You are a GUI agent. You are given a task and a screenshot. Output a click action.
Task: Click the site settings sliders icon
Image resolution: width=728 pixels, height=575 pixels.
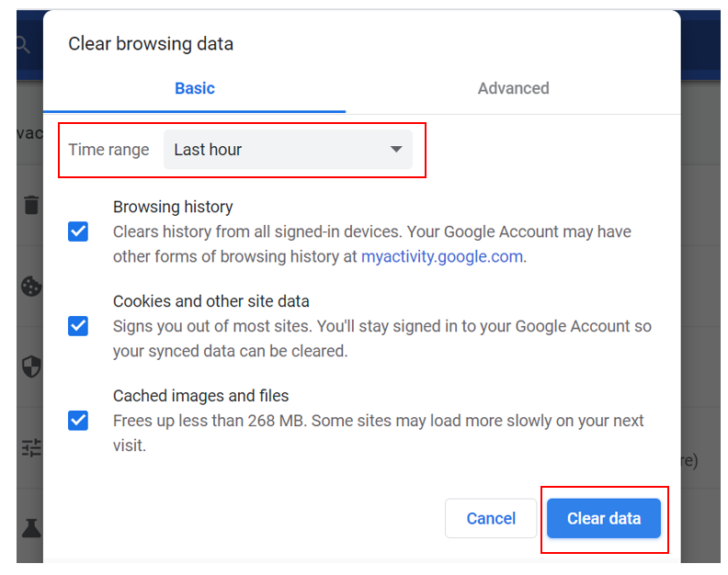tap(31, 448)
